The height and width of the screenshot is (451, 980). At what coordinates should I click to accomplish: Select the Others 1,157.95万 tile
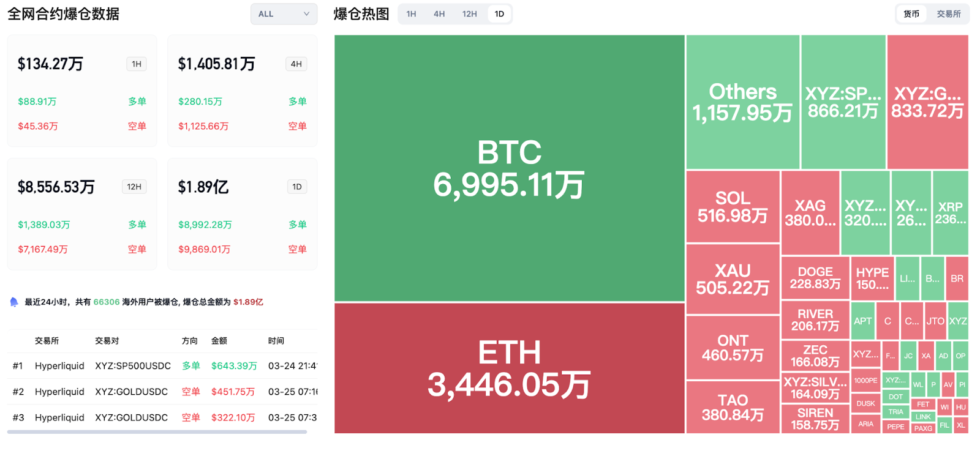point(742,102)
